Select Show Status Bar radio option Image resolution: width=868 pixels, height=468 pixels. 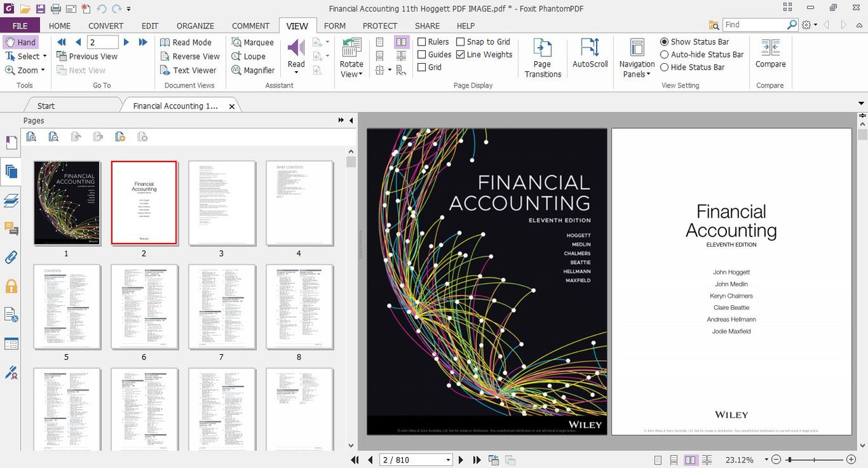pos(694,41)
